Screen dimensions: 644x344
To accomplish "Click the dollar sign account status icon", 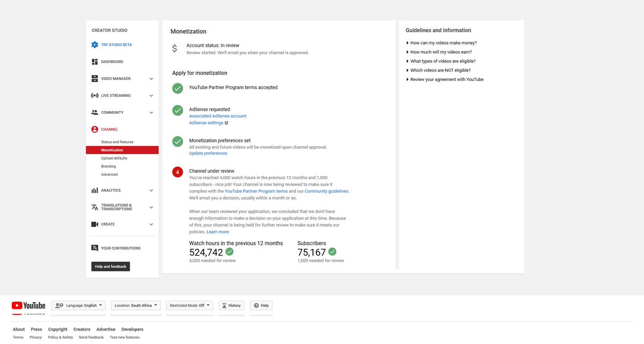I will [174, 48].
